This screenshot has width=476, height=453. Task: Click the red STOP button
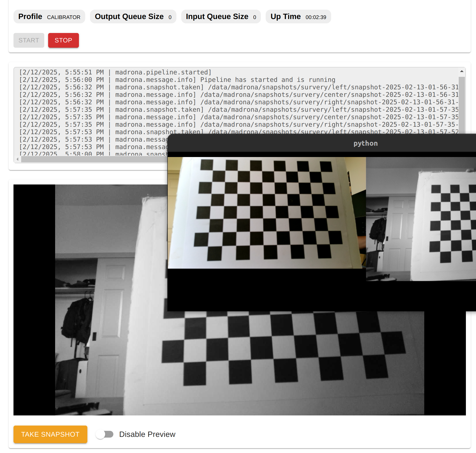[x=63, y=40]
